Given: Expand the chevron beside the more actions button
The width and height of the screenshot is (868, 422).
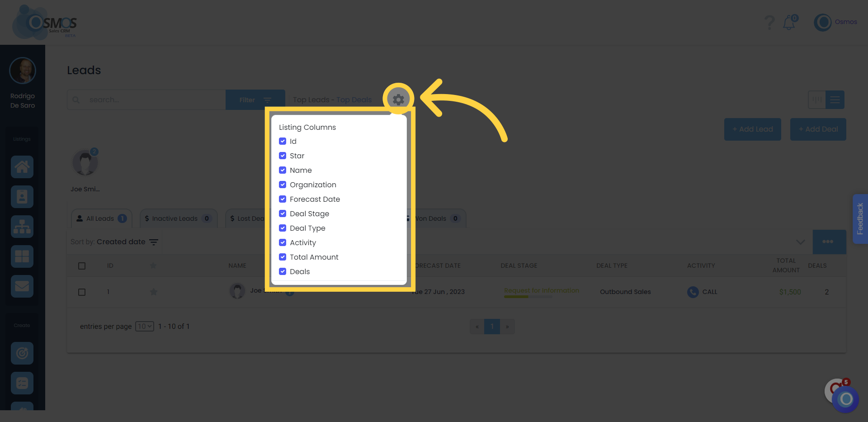Looking at the screenshot, I should (800, 242).
